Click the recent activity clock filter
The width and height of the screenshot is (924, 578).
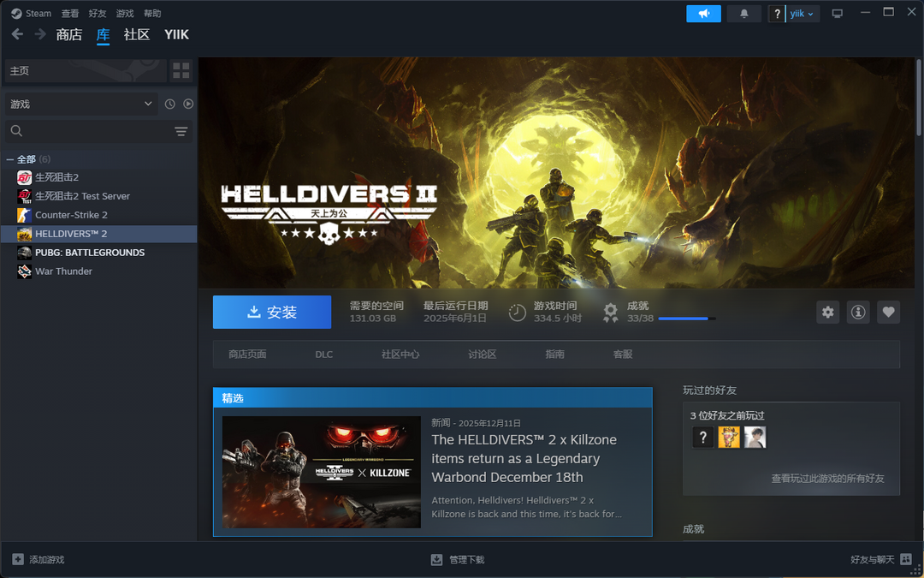169,104
